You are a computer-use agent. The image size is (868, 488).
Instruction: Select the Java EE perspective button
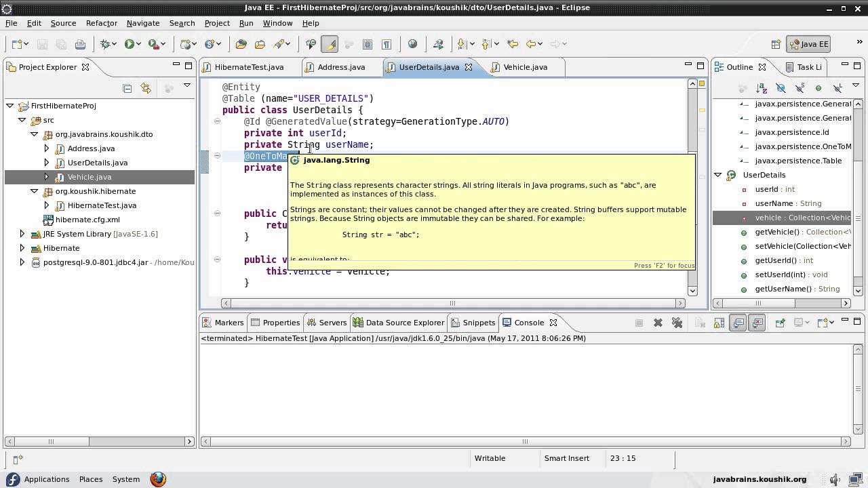[808, 44]
